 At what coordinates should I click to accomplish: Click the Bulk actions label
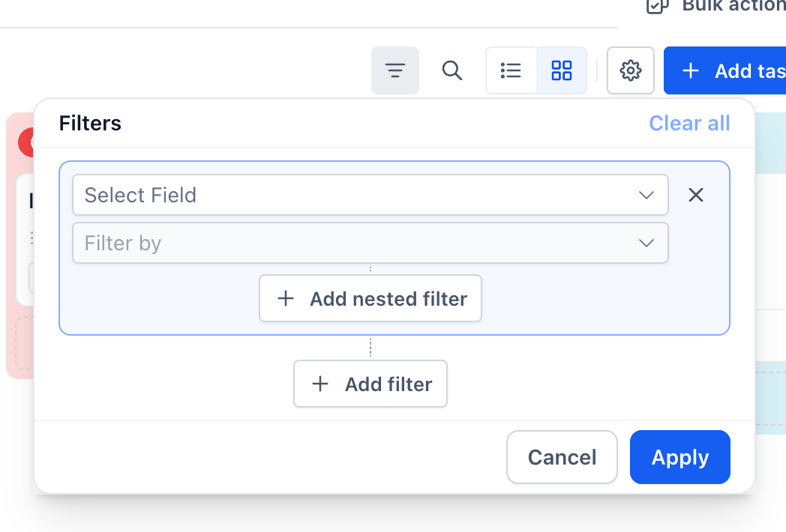click(733, 6)
